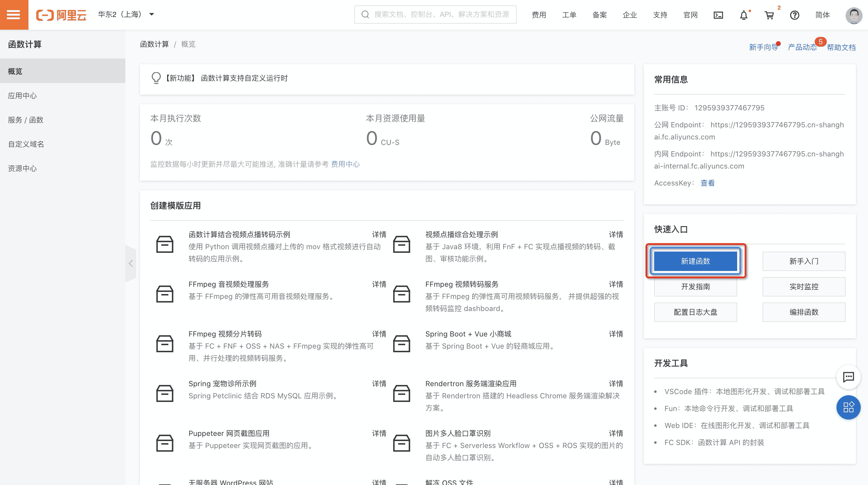This screenshot has width=868, height=485.
Task: Click the 阿里云 logo
Action: [x=61, y=15]
